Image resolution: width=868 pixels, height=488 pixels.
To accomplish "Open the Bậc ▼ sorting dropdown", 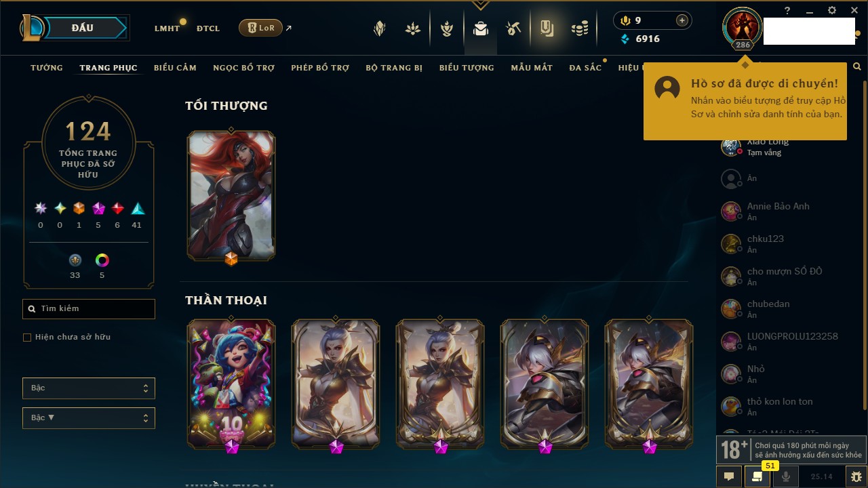I will tap(89, 418).
